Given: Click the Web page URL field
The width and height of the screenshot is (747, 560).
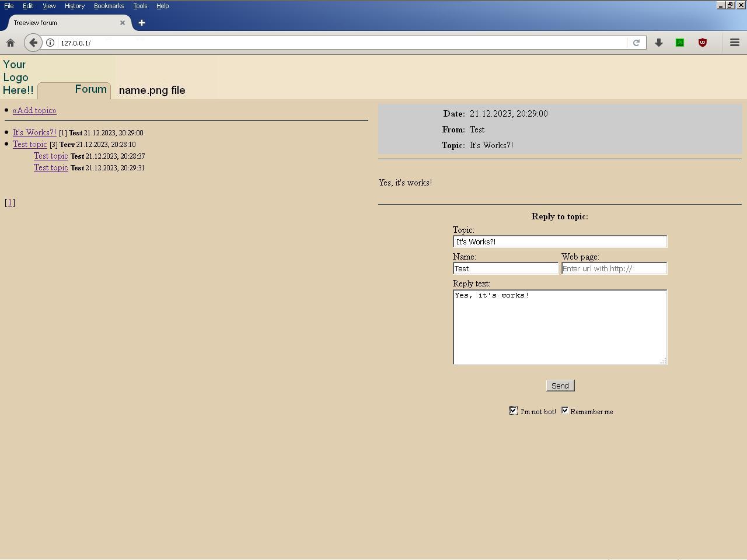Looking at the screenshot, I should tap(614, 268).
